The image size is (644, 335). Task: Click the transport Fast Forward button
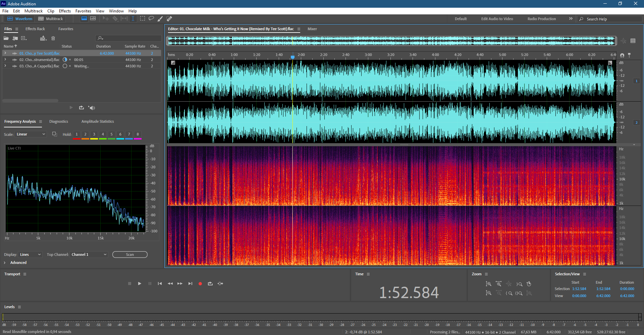pyautogui.click(x=180, y=283)
